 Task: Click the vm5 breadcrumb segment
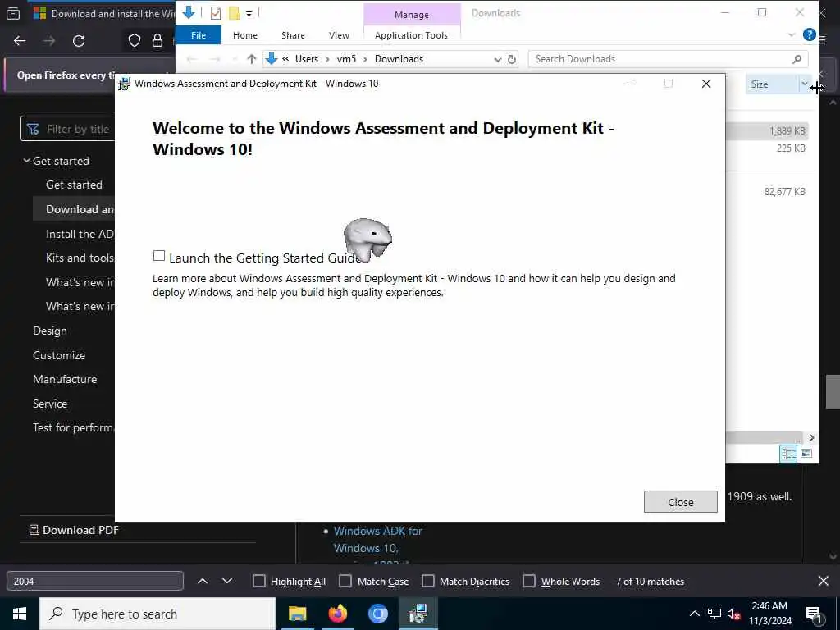(346, 59)
